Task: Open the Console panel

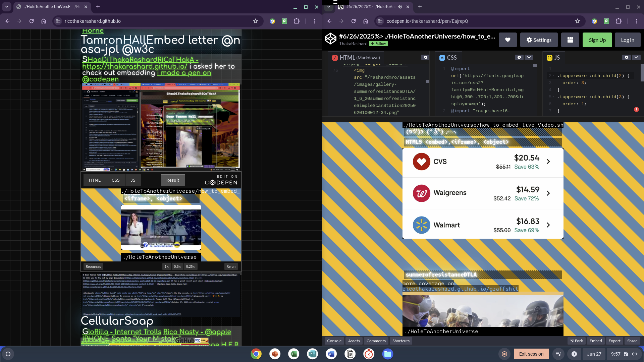Action: (334, 341)
